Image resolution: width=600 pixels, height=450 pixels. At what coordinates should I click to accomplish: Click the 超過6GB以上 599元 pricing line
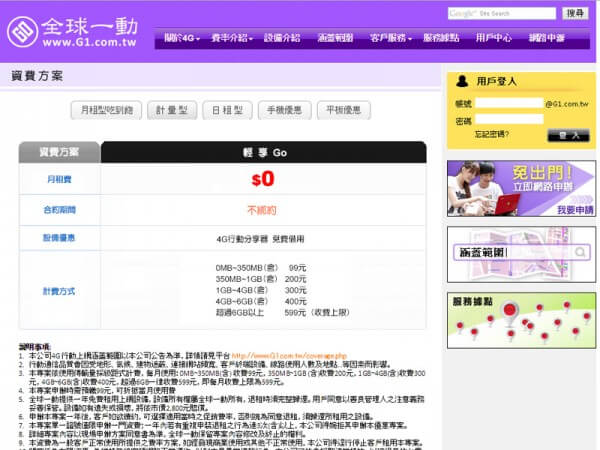(x=282, y=313)
